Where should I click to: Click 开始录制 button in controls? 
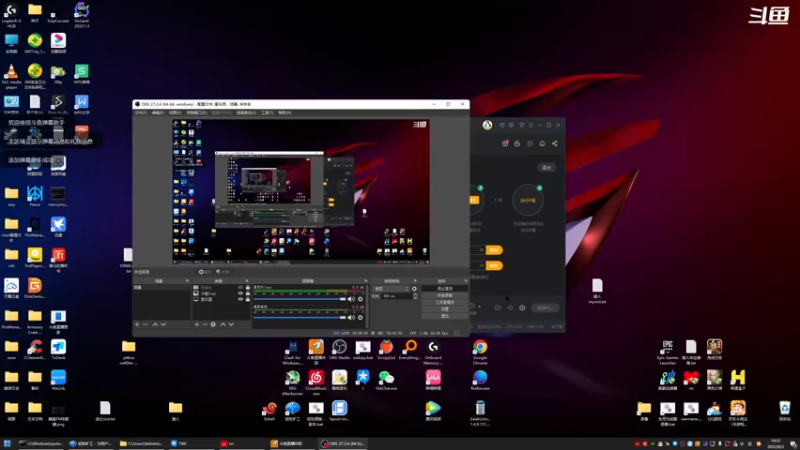tap(444, 295)
